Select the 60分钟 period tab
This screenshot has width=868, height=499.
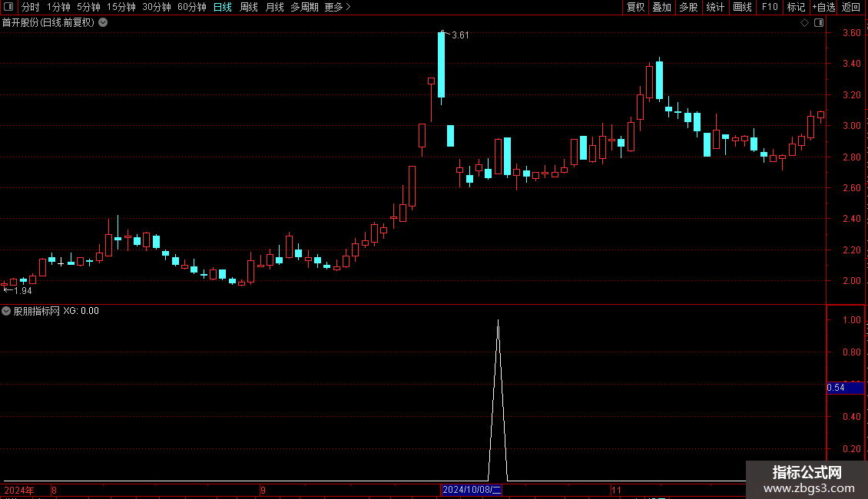click(x=191, y=7)
